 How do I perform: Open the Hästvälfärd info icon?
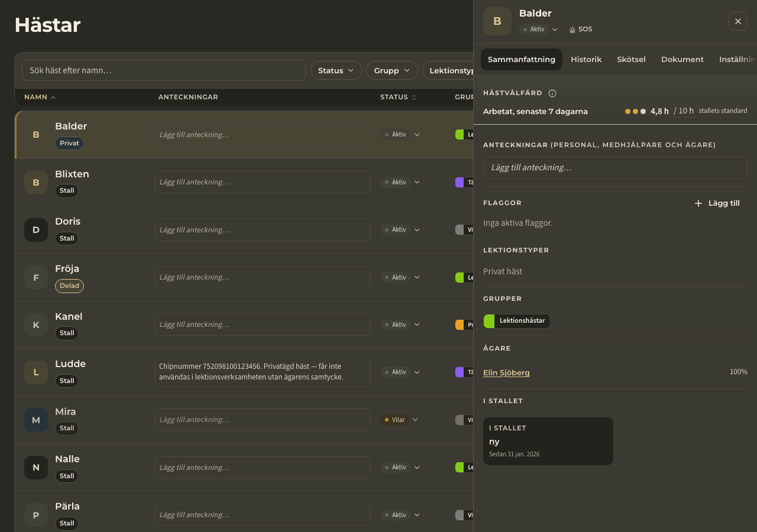tap(552, 93)
